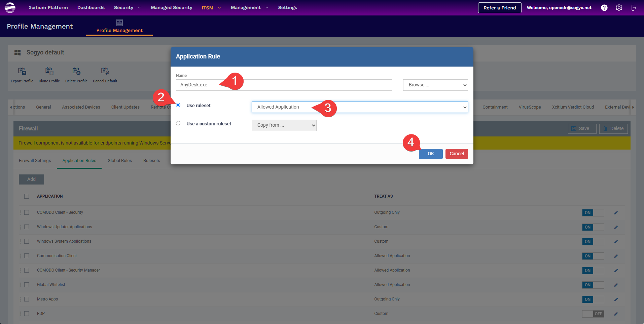Check the Windows Updater Applications checkbox
This screenshot has height=324, width=644.
[x=27, y=227]
